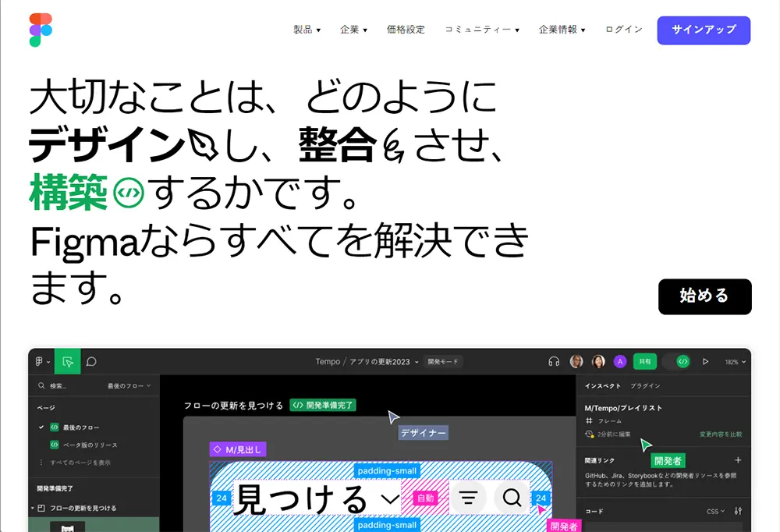Click the upper padding-small label
Image resolution: width=780 pixels, height=532 pixels.
click(387, 471)
